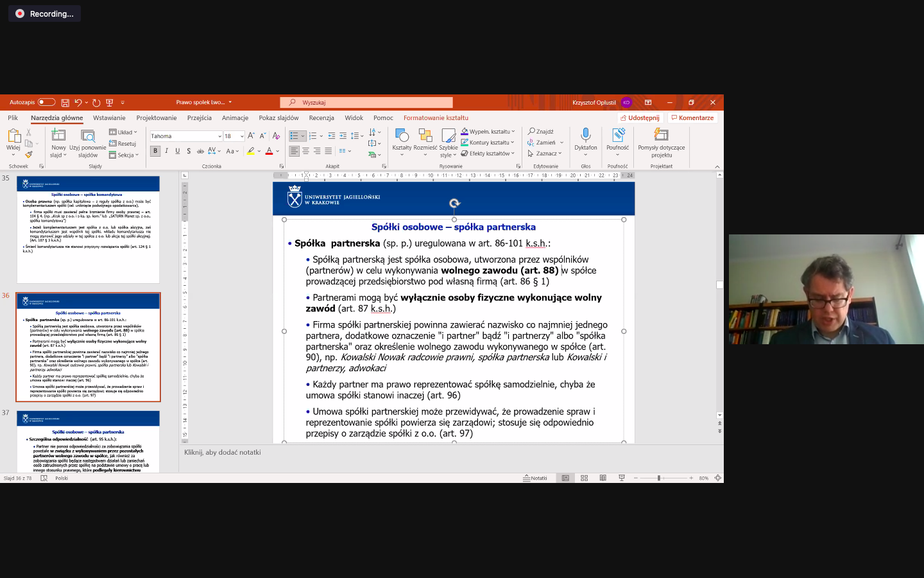Start slideshow from status bar icon
This screenshot has height=578, width=924.
click(x=621, y=478)
